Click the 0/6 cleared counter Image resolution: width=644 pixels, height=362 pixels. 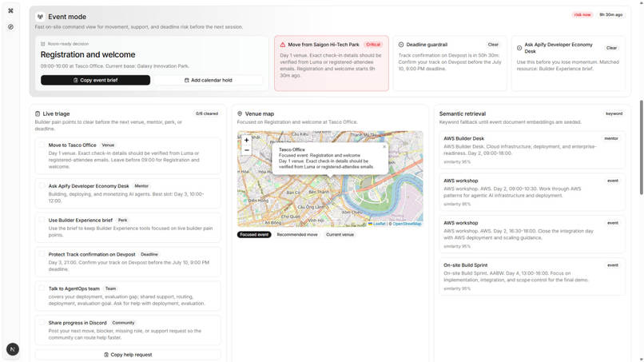tap(207, 113)
